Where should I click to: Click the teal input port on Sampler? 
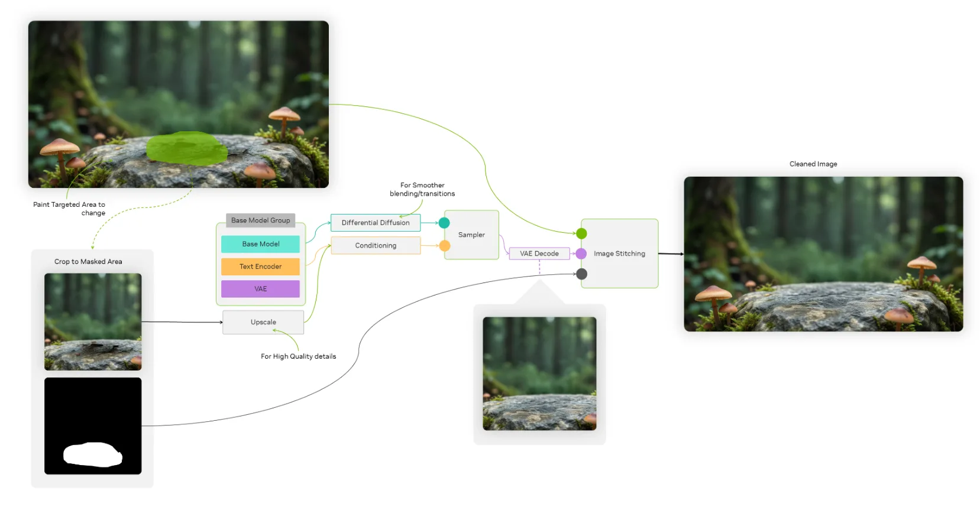point(444,223)
